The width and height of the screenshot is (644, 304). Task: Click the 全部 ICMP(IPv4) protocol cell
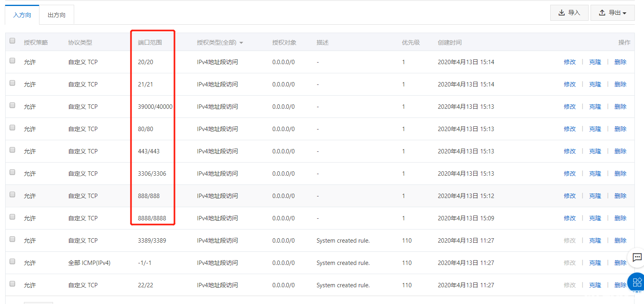[89, 263]
